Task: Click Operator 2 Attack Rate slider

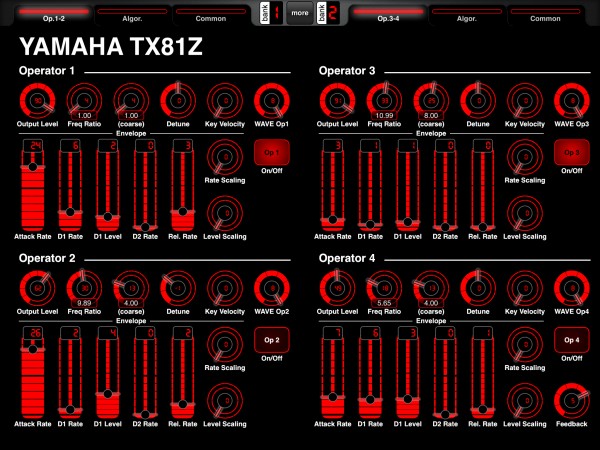Action: tap(33, 373)
